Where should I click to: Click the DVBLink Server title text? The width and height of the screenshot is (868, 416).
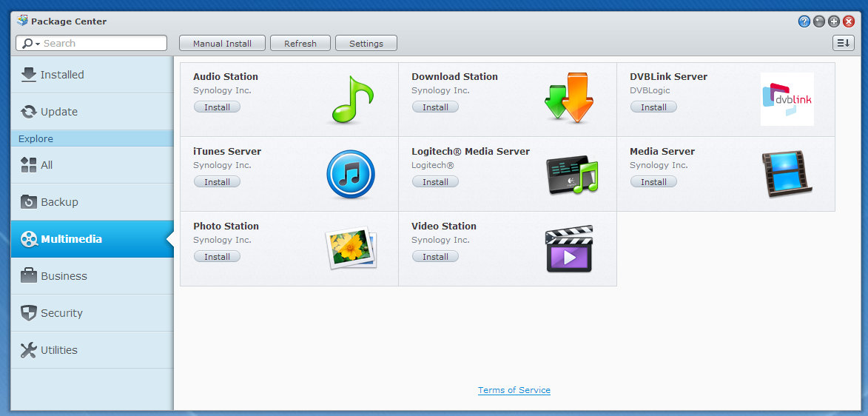(669, 76)
